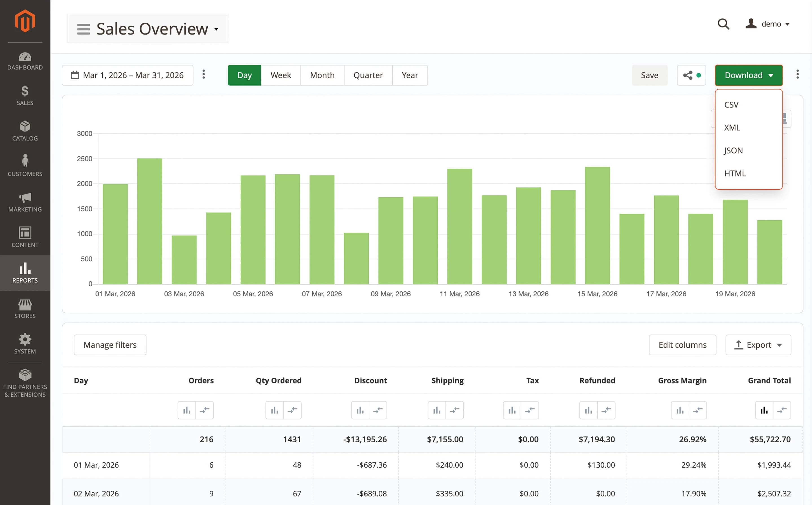
Task: Open the kebab menu beside the date range
Action: pos(204,75)
